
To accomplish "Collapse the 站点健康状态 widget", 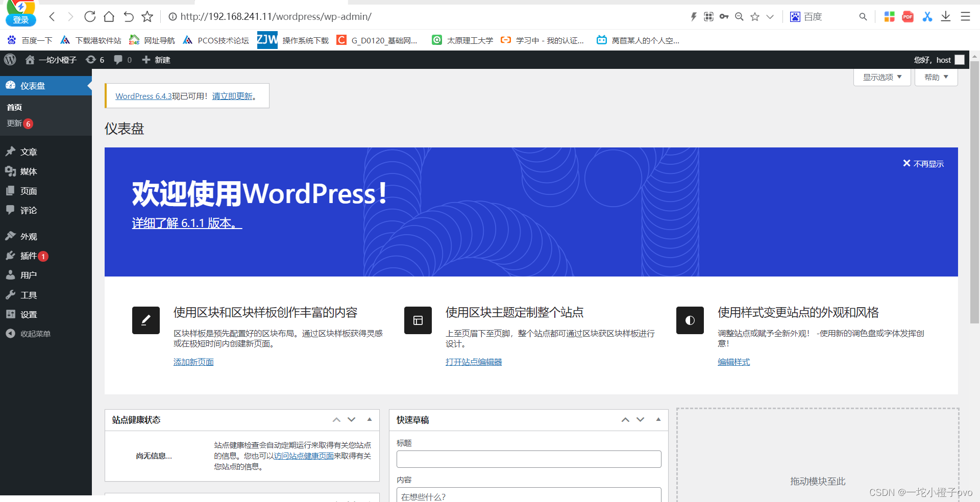I will (x=370, y=419).
